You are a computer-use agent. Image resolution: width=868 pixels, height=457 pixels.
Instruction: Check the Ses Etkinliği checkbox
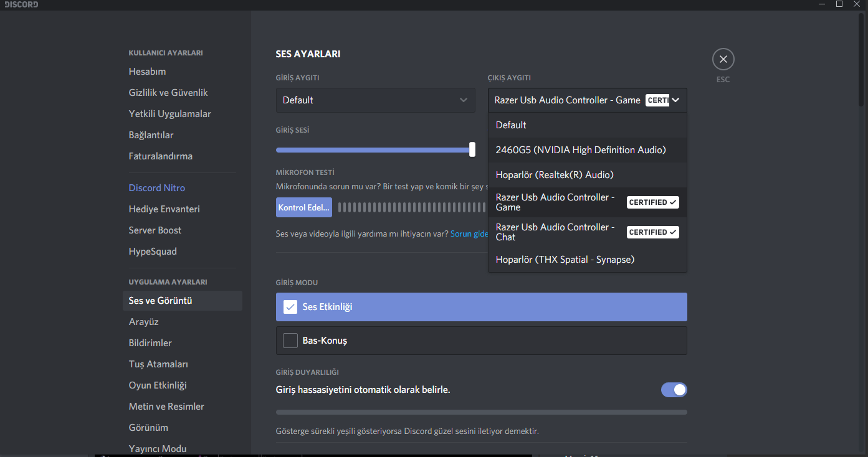pyautogui.click(x=290, y=307)
